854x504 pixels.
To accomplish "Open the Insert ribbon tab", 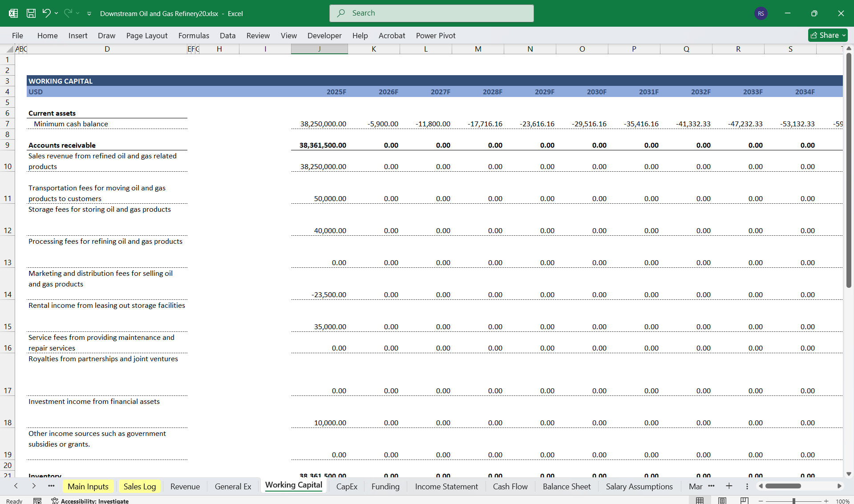I will point(78,36).
